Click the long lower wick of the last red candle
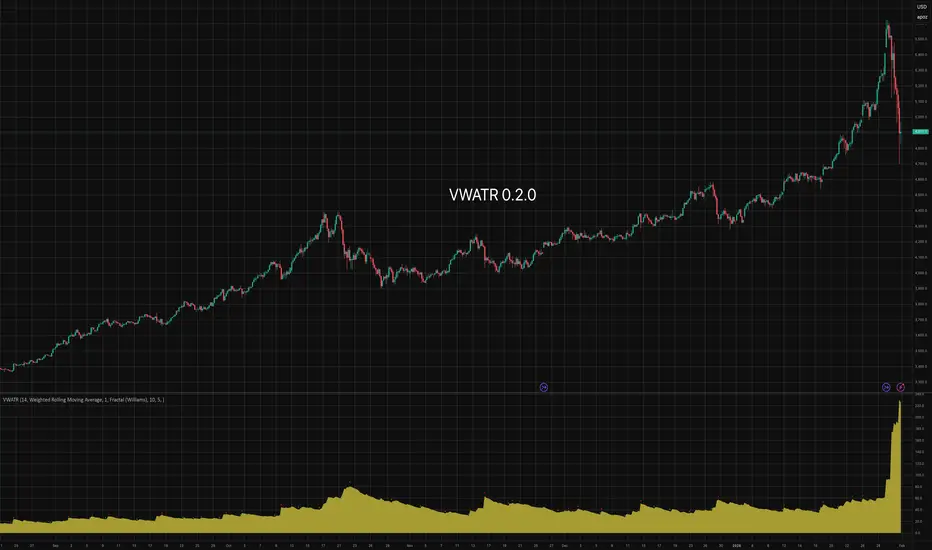932x550 pixels. point(900,152)
